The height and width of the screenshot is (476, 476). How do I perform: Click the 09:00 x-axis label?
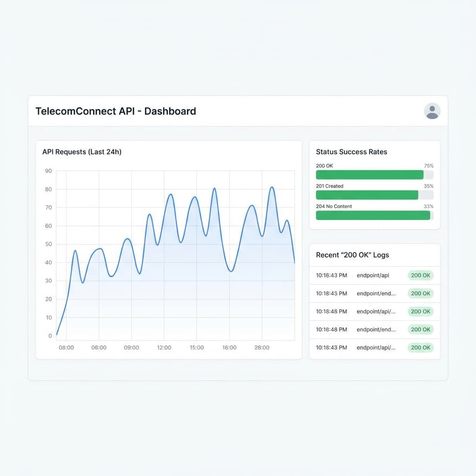pyautogui.click(x=132, y=348)
